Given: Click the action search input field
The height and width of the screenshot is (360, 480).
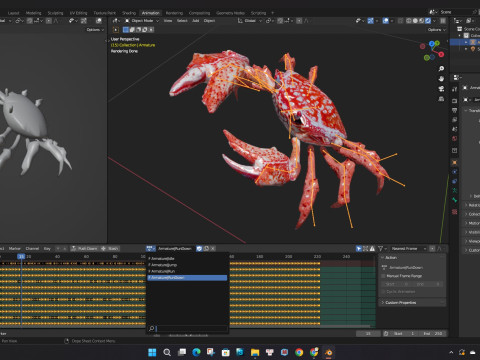Looking at the screenshot, I should pos(188,329).
